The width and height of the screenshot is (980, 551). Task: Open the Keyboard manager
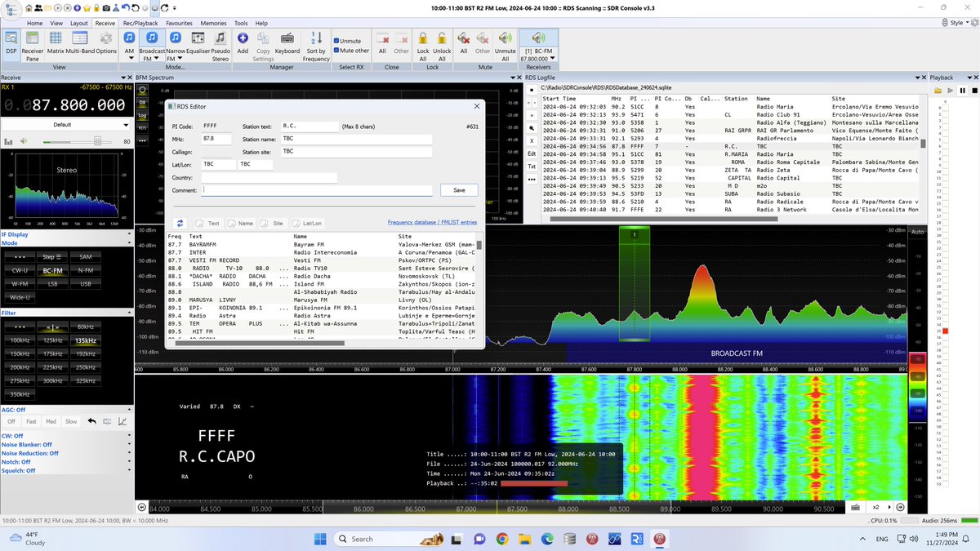pyautogui.click(x=287, y=45)
